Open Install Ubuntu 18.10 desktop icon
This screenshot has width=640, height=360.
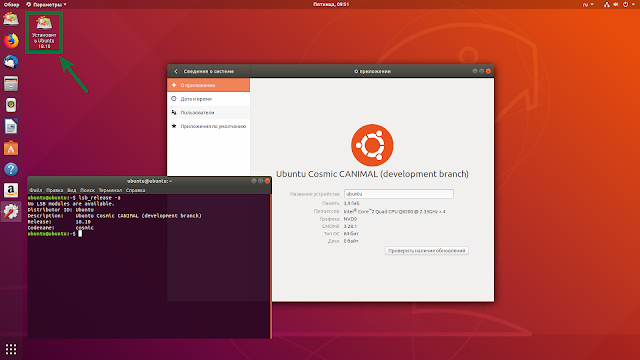(x=44, y=33)
